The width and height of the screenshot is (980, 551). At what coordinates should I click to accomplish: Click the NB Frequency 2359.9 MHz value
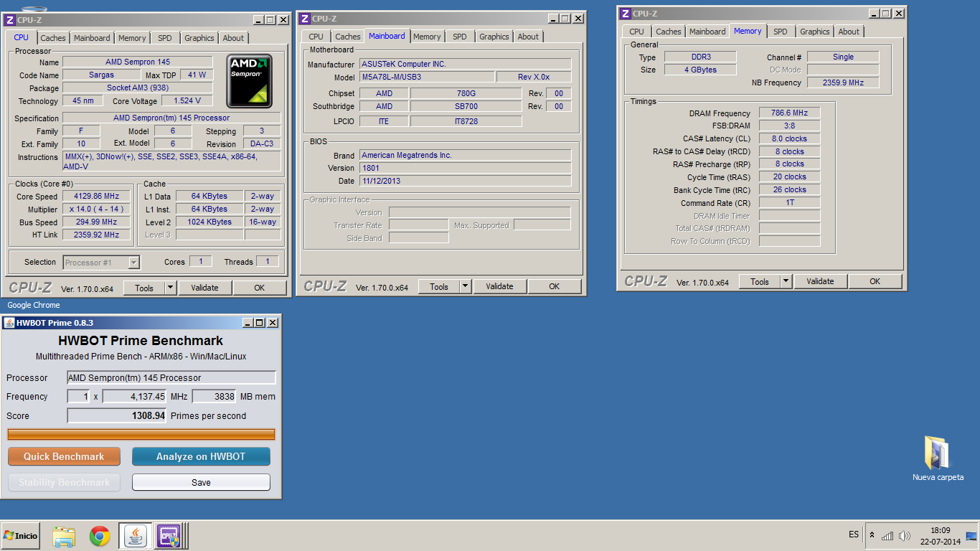point(843,83)
